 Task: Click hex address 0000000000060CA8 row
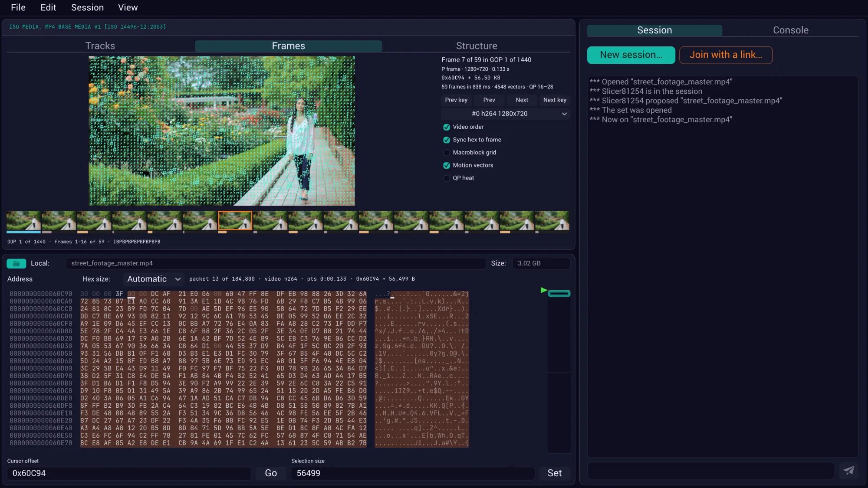pos(41,301)
